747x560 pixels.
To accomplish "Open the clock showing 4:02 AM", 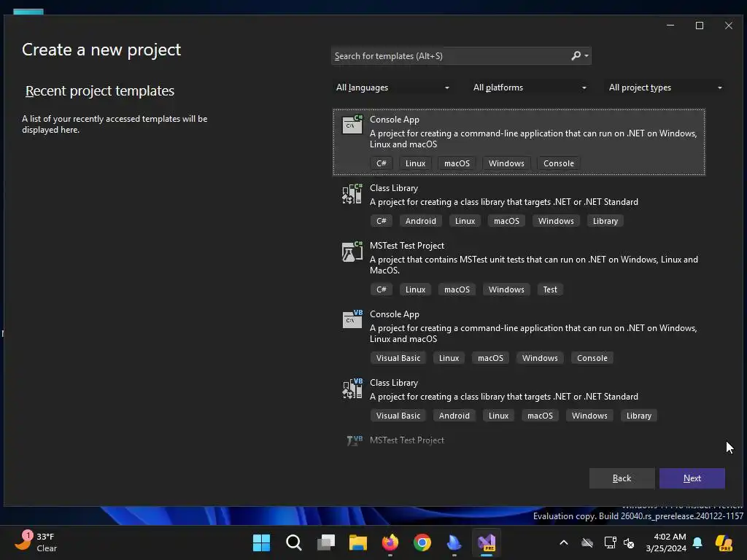I will tap(665, 542).
